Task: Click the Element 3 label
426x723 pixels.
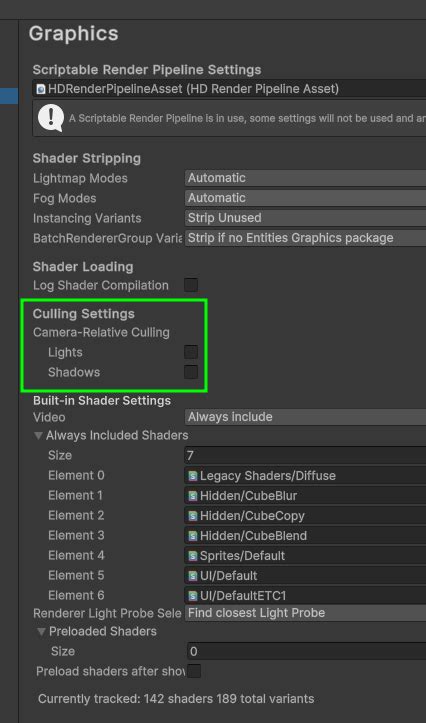Action: coord(76,536)
